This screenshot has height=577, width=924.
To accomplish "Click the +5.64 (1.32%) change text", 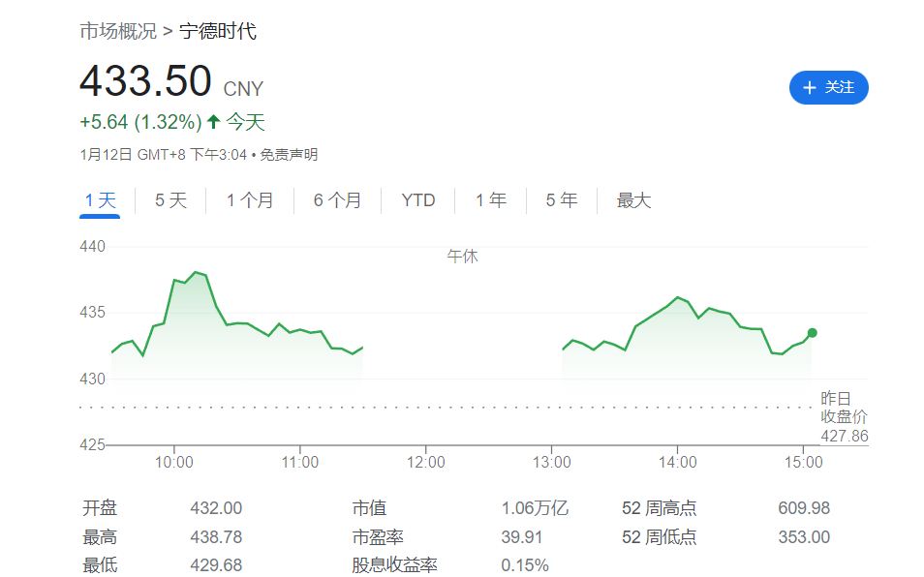I will point(140,122).
